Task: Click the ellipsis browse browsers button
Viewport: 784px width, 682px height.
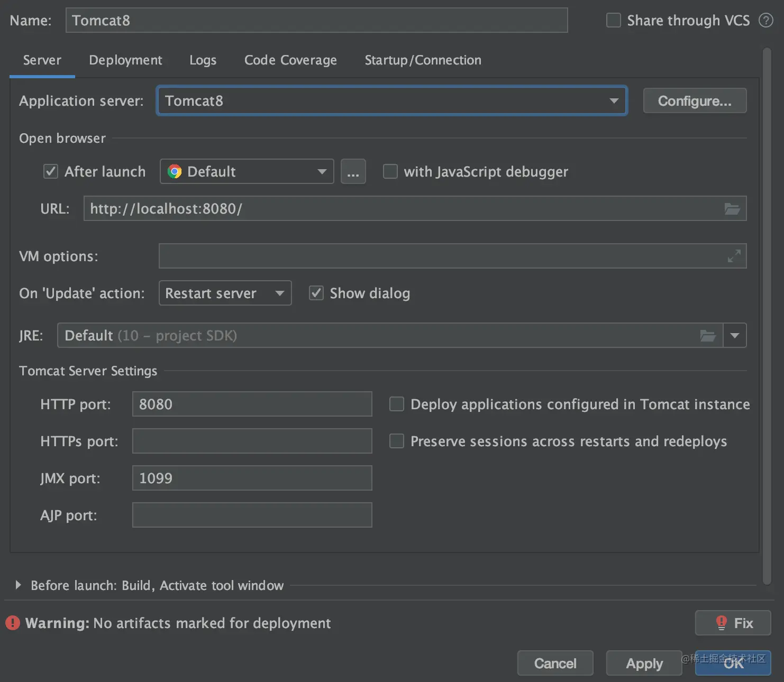Action: (x=353, y=172)
